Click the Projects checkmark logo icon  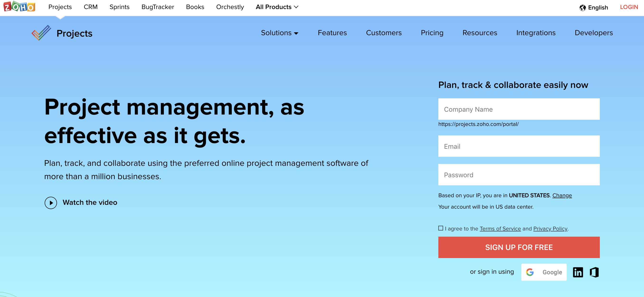(x=41, y=33)
